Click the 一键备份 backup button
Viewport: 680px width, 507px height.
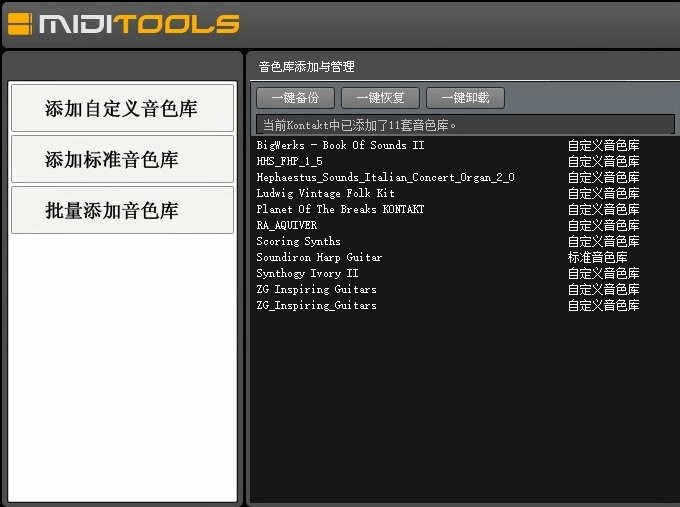click(x=295, y=98)
